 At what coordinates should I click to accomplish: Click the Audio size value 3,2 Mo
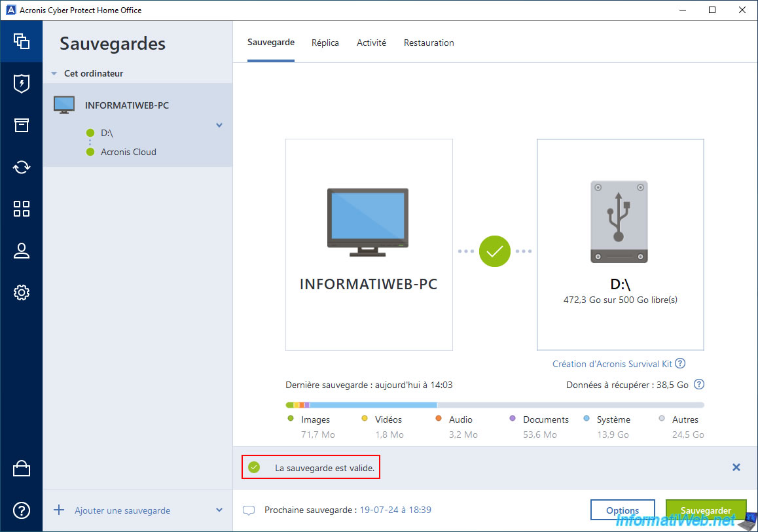click(463, 434)
